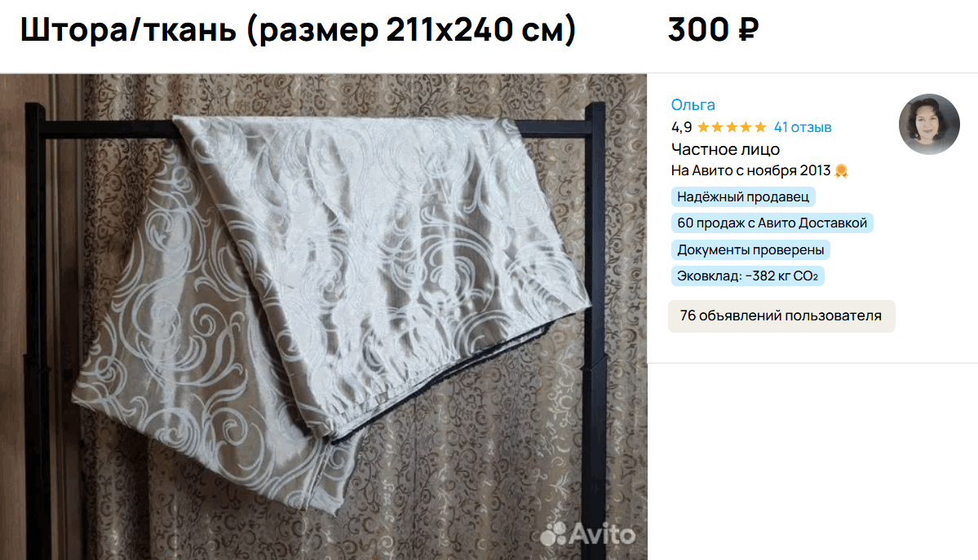Click the Эковклад −382 кг CO₂ badge
The height and width of the screenshot is (560, 978).
[x=747, y=276]
